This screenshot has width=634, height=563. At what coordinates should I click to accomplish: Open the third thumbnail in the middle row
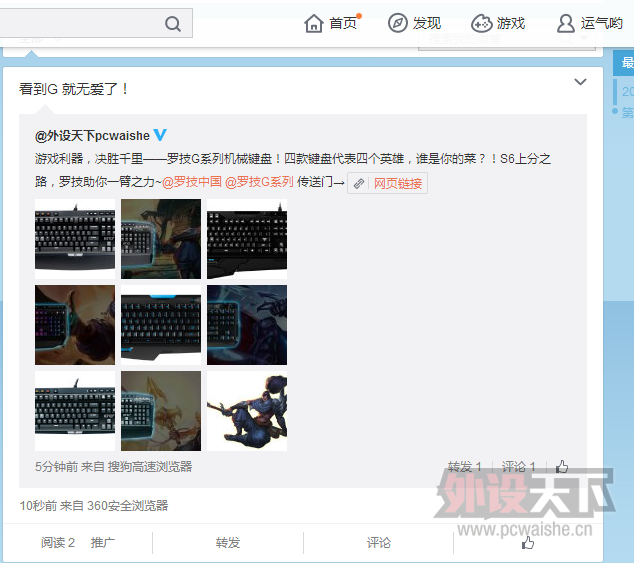(247, 325)
